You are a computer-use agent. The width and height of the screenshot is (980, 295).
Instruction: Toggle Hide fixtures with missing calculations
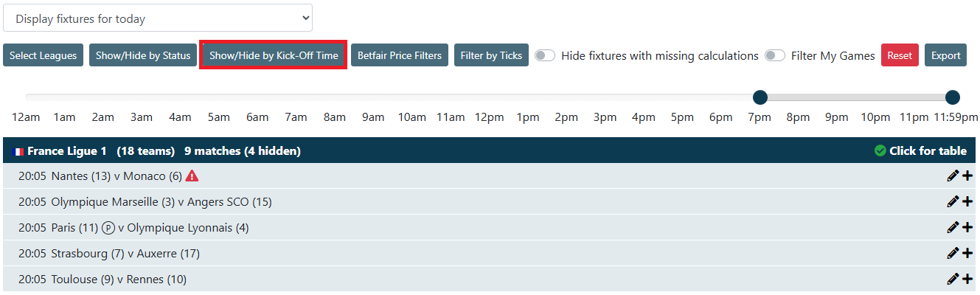pyautogui.click(x=545, y=55)
